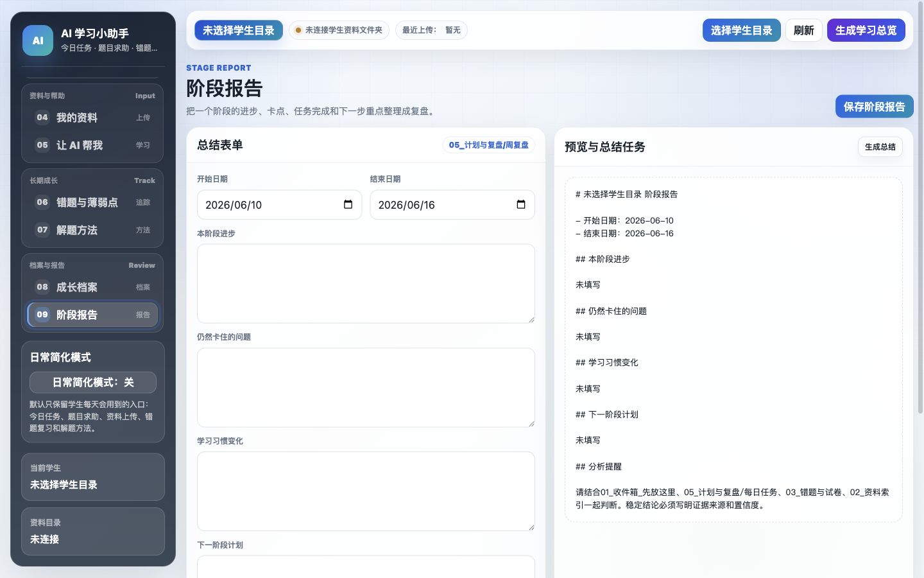
Task: Click the 开始日期 date field
Action: click(x=279, y=205)
